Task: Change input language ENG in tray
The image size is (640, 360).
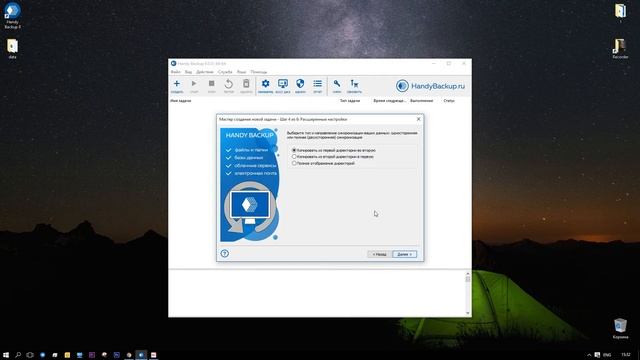Action: tap(607, 355)
